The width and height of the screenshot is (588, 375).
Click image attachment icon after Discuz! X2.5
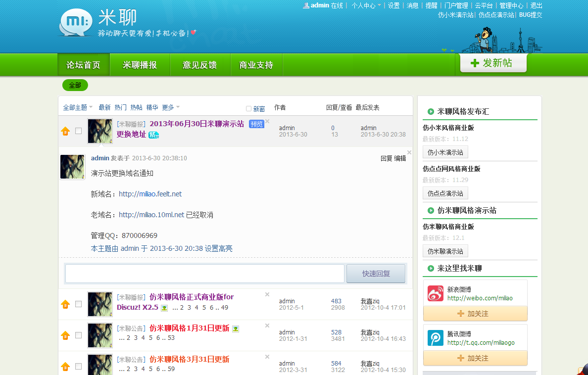(x=164, y=308)
